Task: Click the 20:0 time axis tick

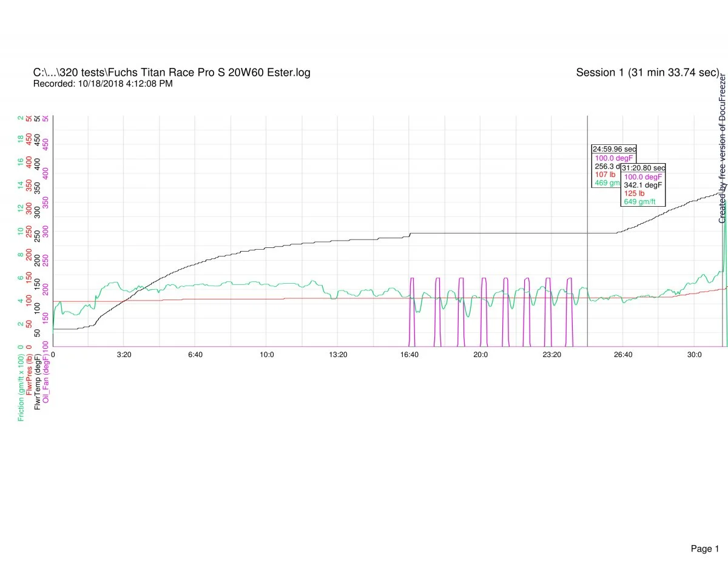Action: coord(480,355)
